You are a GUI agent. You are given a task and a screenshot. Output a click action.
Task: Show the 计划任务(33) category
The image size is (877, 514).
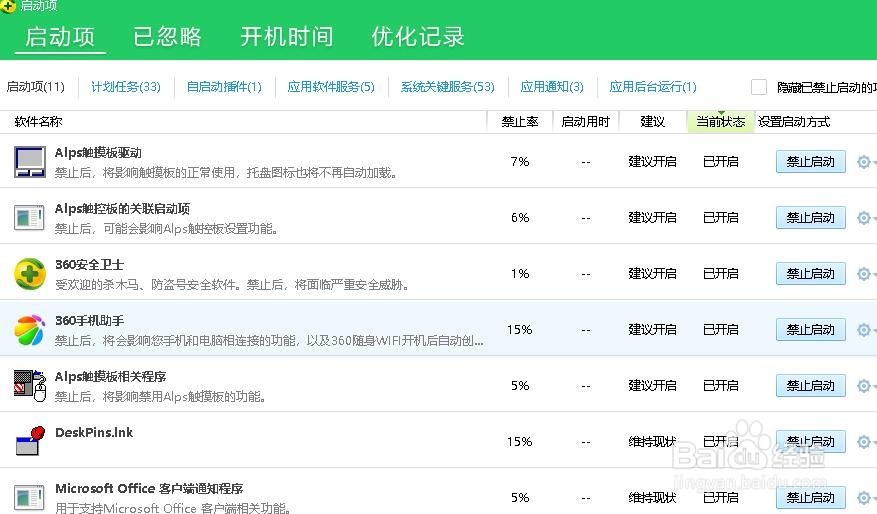pos(125,87)
